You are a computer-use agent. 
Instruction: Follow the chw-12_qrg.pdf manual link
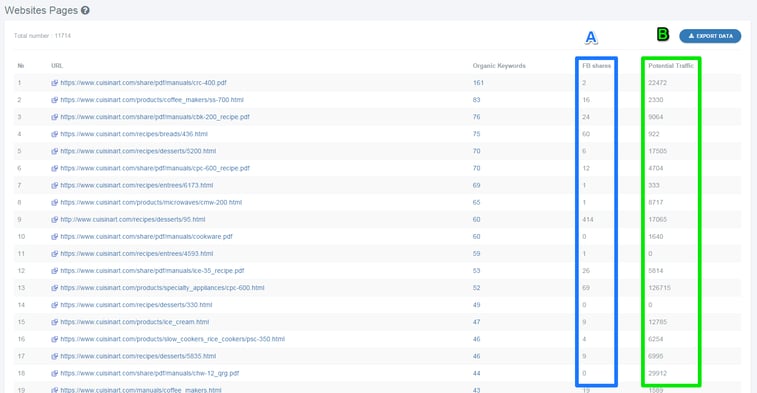[150, 373]
